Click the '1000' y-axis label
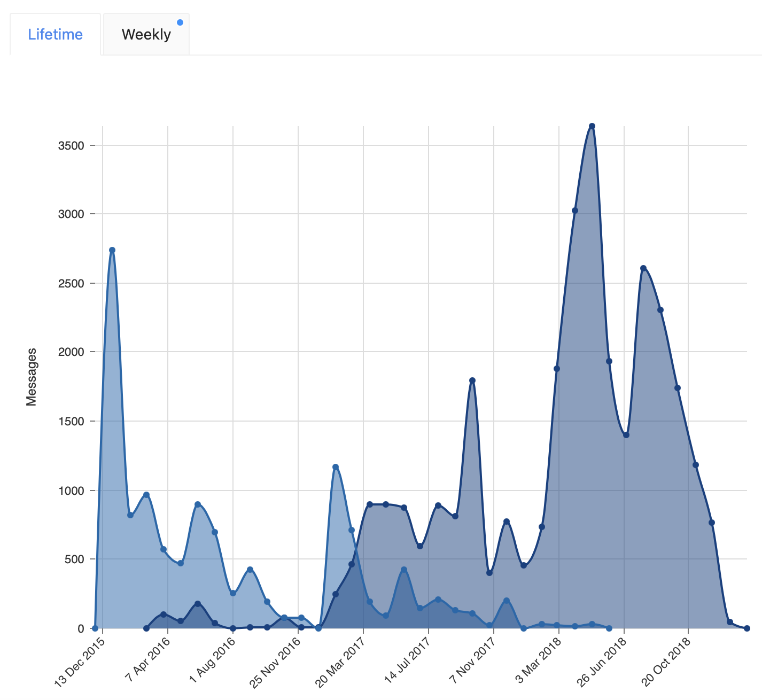 (x=71, y=491)
